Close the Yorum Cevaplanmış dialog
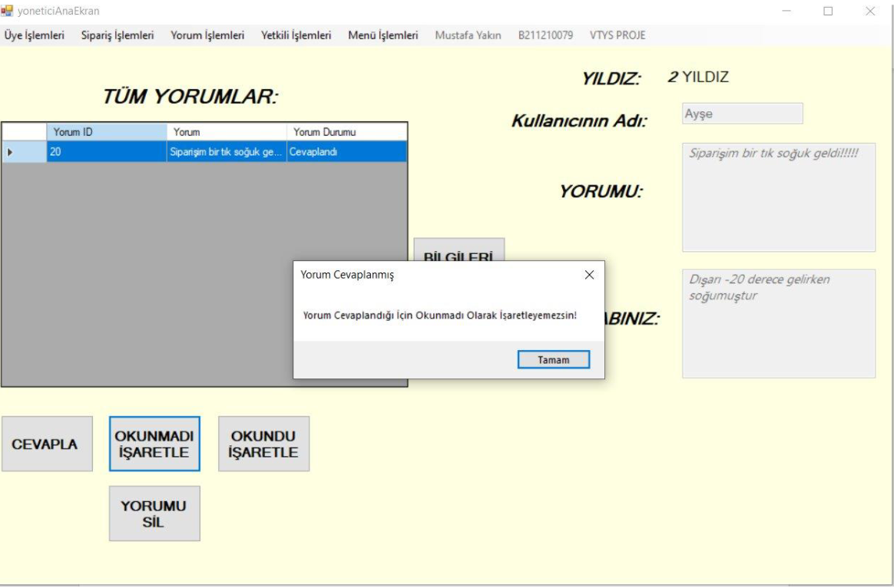 click(x=589, y=275)
